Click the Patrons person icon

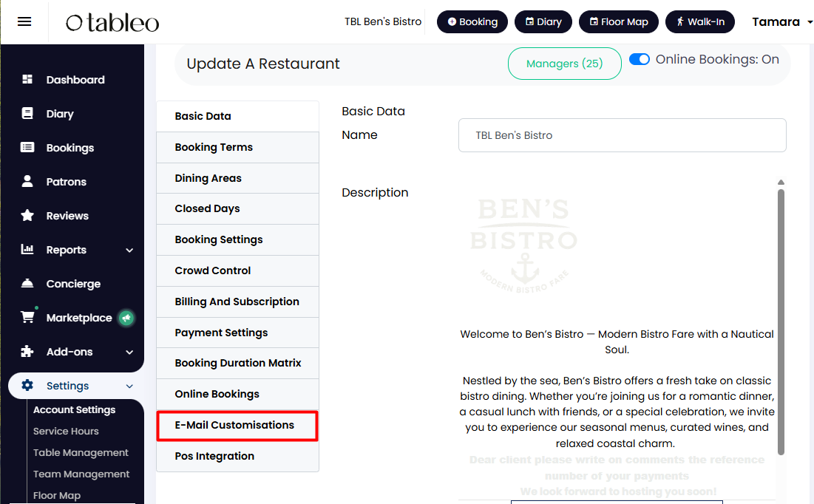pos(27,181)
